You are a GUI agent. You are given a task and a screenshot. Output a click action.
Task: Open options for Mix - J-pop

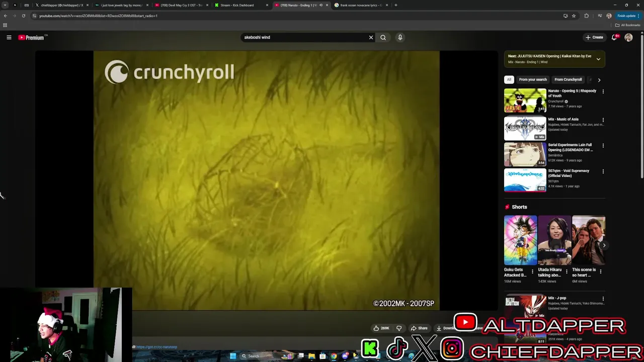[603, 299]
